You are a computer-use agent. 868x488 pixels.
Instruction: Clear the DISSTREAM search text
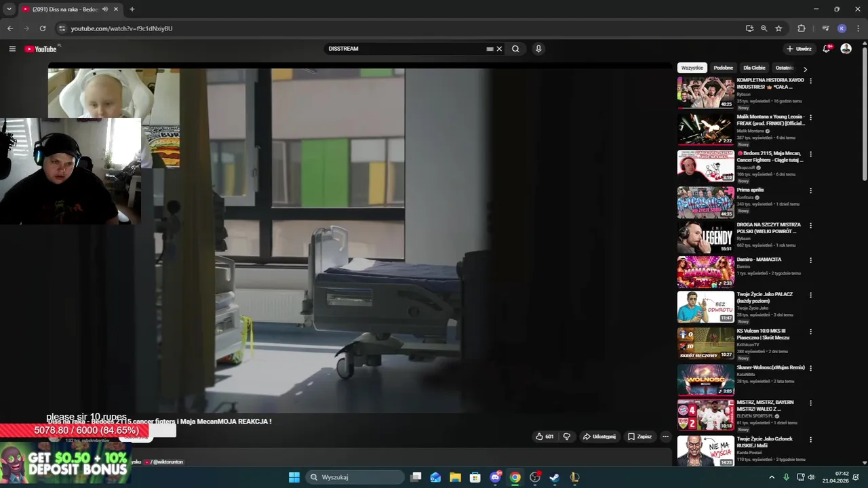tap(499, 49)
